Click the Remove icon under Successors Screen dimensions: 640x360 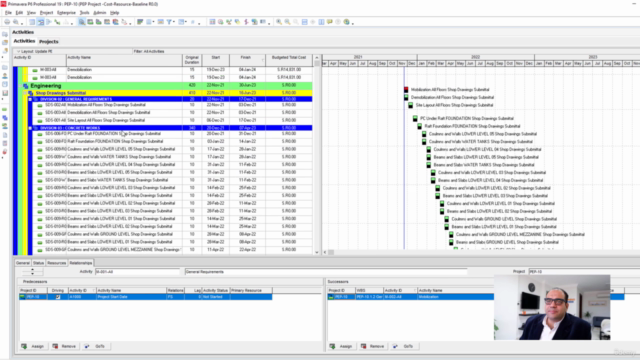363,346
